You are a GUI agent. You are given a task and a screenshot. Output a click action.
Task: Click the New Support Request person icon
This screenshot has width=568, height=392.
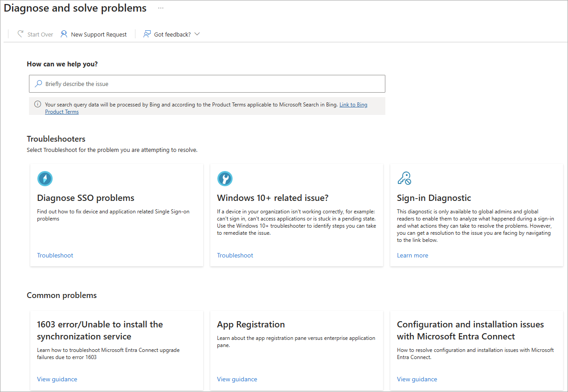click(x=64, y=34)
